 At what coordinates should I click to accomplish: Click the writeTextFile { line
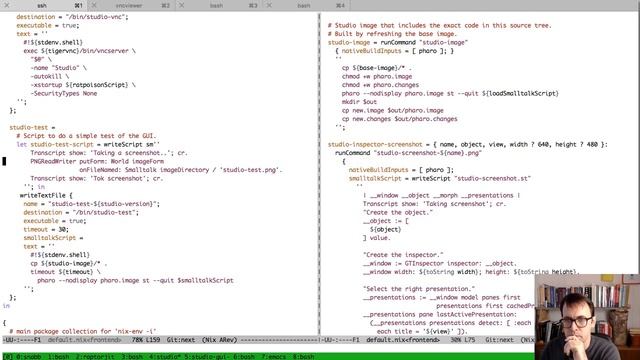coord(46,195)
